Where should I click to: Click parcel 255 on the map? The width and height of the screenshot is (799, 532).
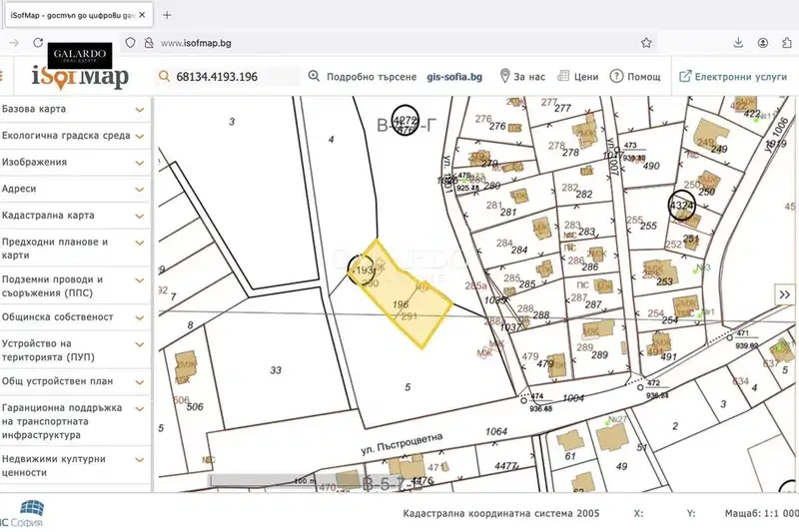coord(648,226)
